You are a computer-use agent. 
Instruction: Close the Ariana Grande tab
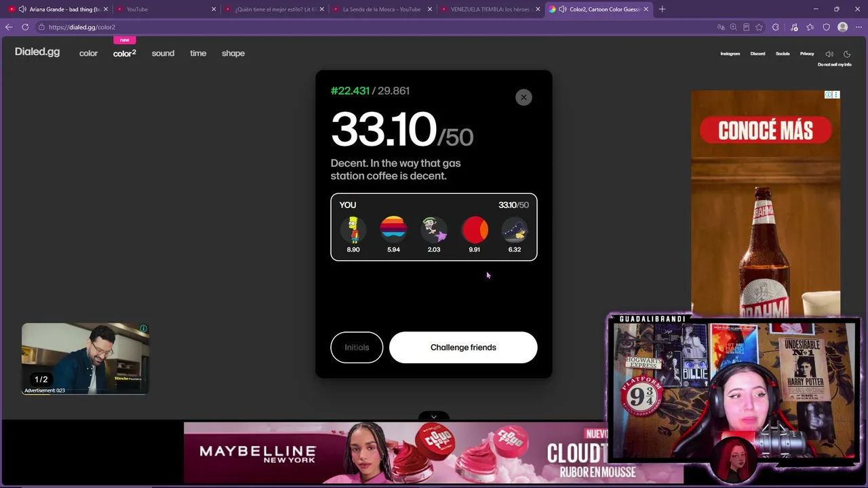(106, 9)
